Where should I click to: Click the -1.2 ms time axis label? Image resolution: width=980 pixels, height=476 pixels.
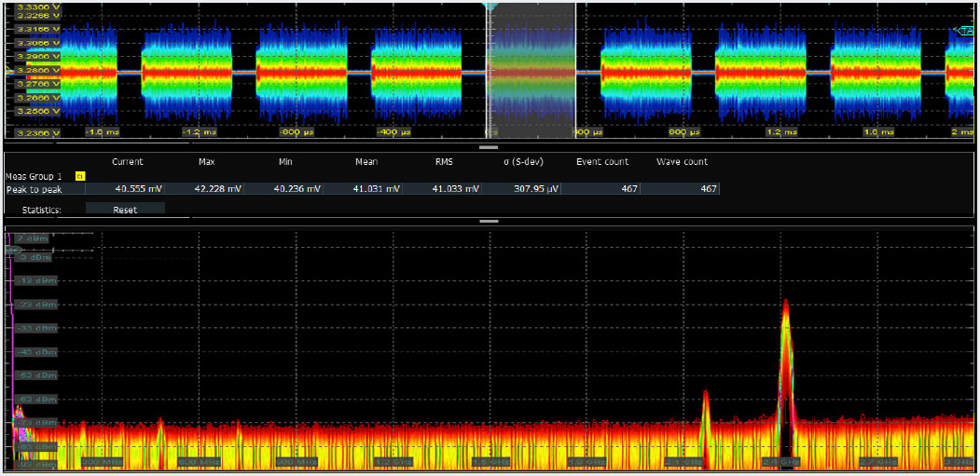[199, 132]
